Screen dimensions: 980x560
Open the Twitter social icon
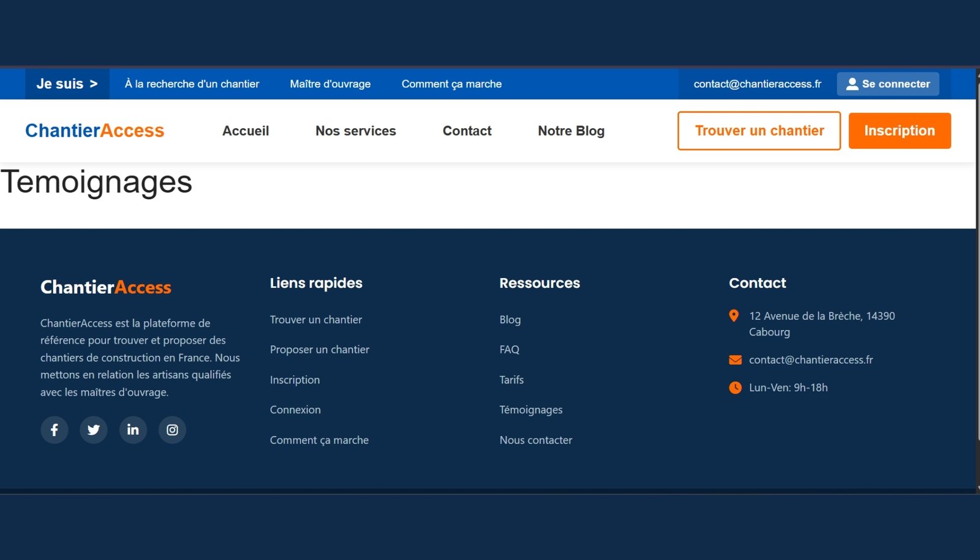[94, 430]
